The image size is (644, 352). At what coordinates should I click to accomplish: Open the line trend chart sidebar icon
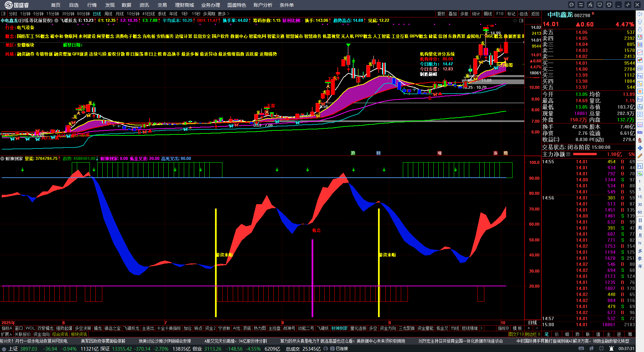point(640,53)
